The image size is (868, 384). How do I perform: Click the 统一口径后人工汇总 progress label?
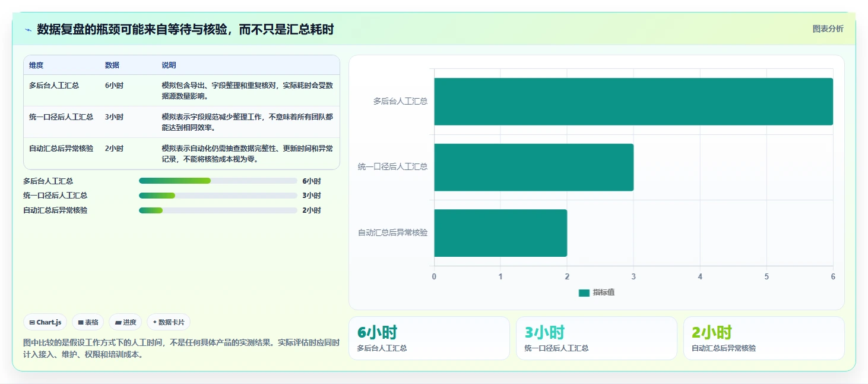pos(55,196)
